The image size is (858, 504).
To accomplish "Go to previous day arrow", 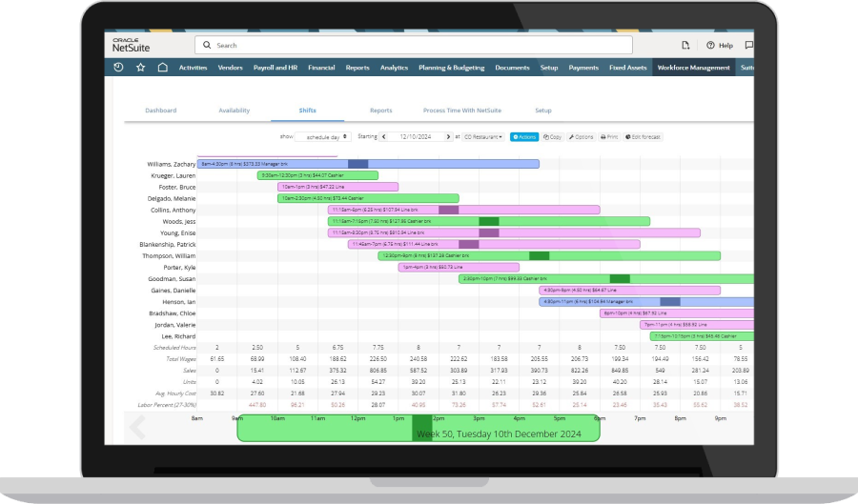I will (384, 137).
